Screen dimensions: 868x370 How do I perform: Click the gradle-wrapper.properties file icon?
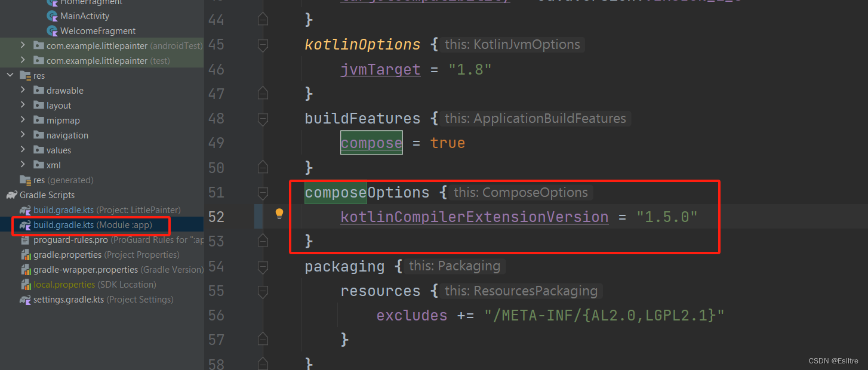point(25,269)
